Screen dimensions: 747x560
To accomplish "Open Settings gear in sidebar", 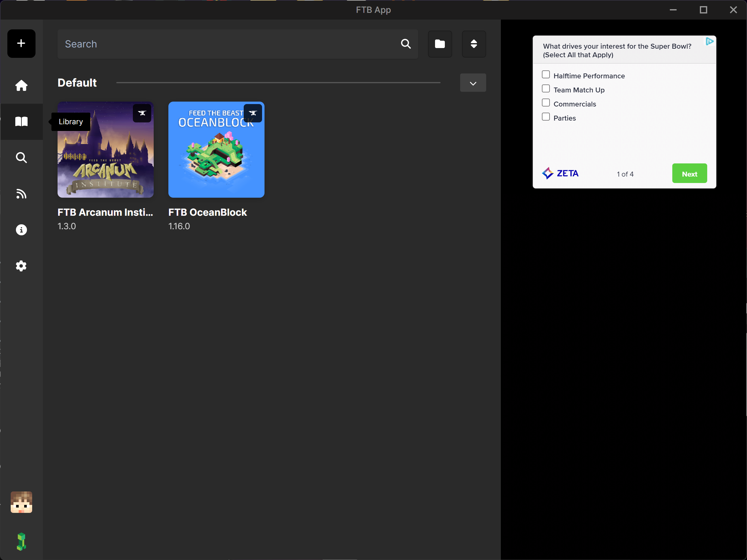I will pyautogui.click(x=21, y=266).
